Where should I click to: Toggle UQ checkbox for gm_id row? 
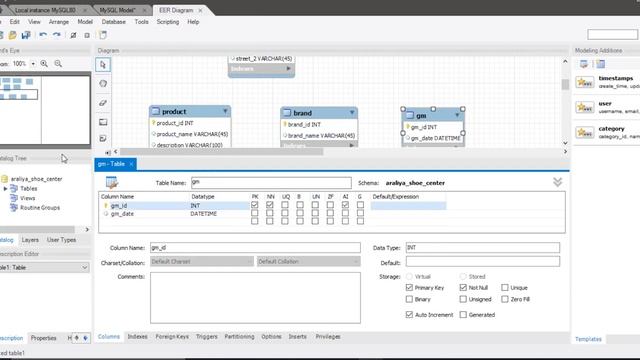285,205
